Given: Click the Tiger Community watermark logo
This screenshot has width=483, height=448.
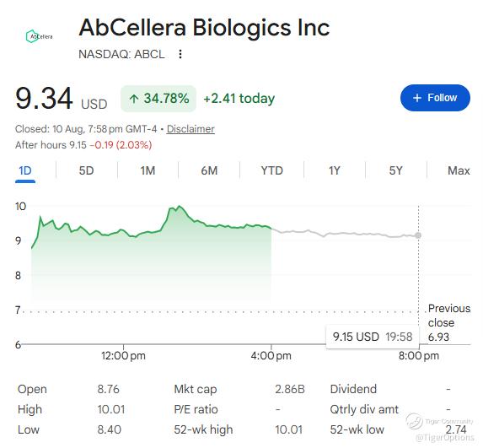Looking at the screenshot, I should click(x=415, y=421).
